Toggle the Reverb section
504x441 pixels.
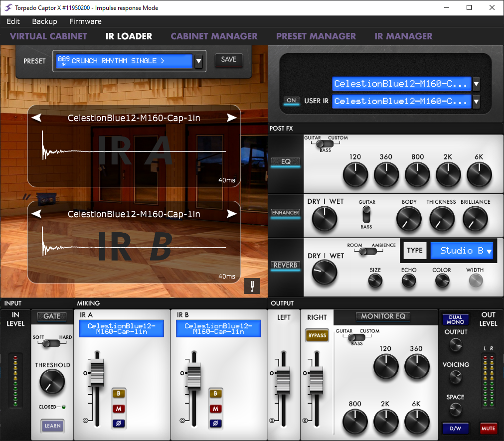point(286,265)
